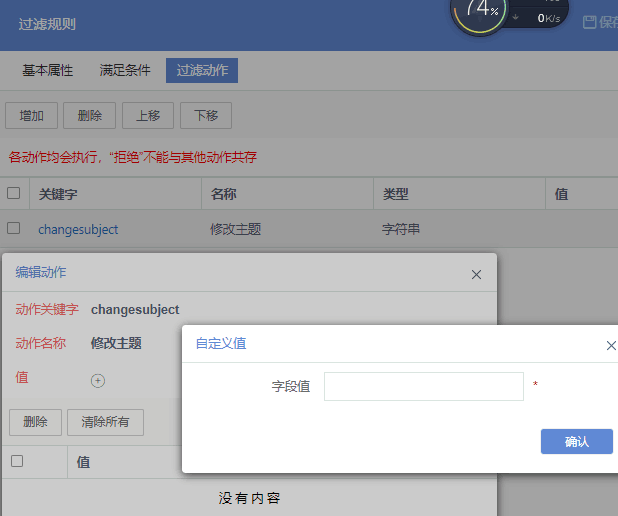This screenshot has height=516, width=618.
Task: Close the 编辑动作 dialog
Action: point(476,274)
